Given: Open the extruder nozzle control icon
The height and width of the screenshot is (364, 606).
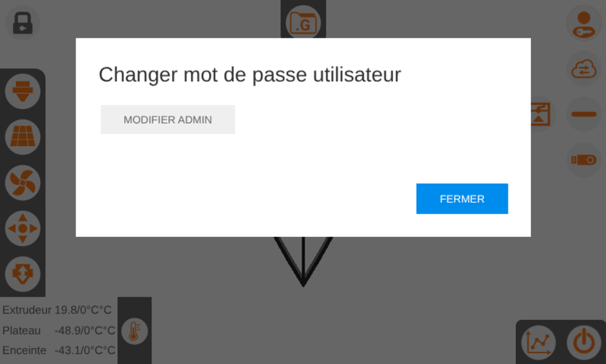Looking at the screenshot, I should [x=23, y=91].
